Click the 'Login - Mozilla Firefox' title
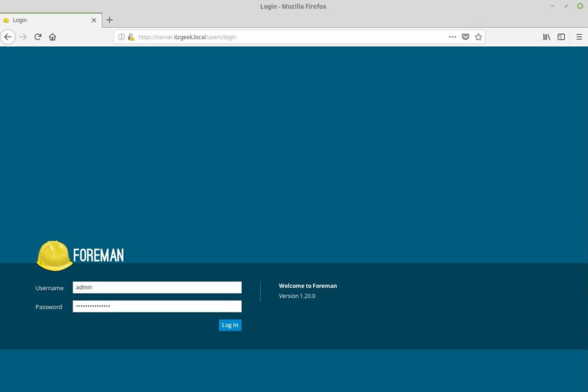Viewport: 588px width, 392px height. [293, 6]
